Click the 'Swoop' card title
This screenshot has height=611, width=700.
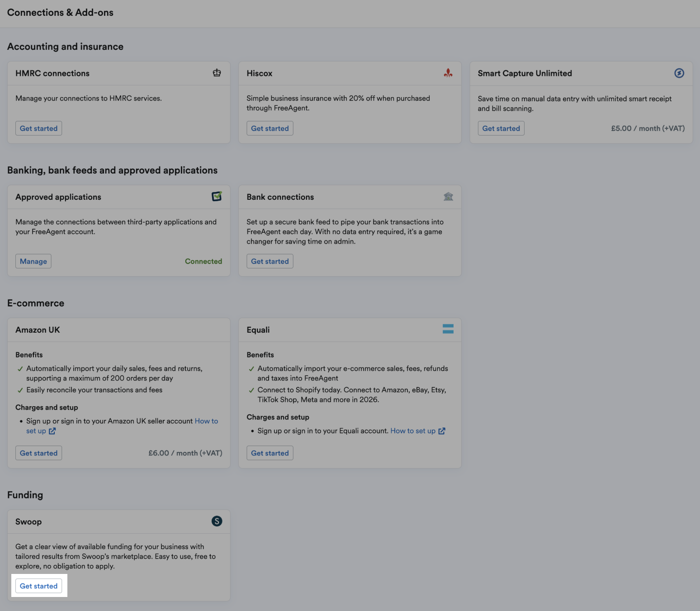(x=28, y=522)
